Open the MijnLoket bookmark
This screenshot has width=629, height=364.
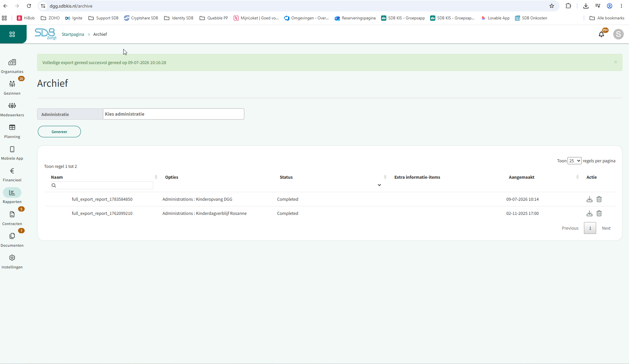point(256,18)
